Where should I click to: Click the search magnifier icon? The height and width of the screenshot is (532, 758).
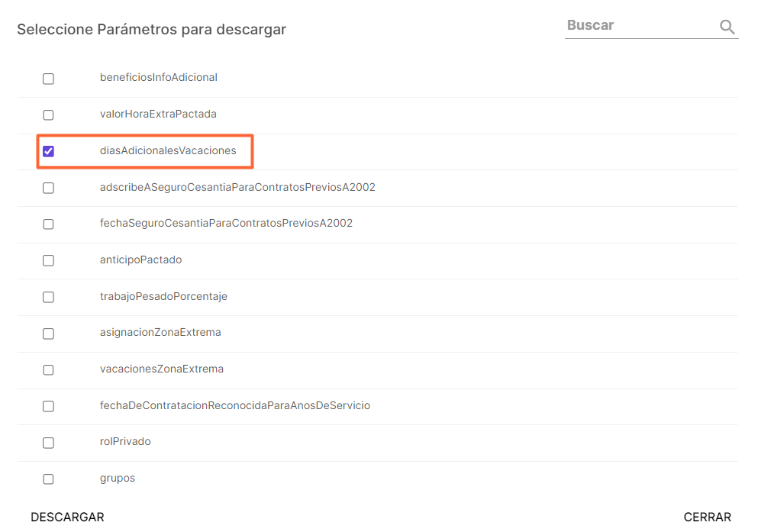(726, 26)
